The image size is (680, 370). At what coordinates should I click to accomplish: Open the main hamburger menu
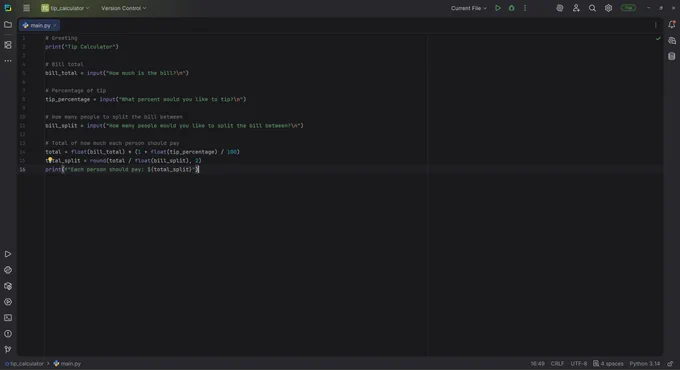pyautogui.click(x=26, y=8)
